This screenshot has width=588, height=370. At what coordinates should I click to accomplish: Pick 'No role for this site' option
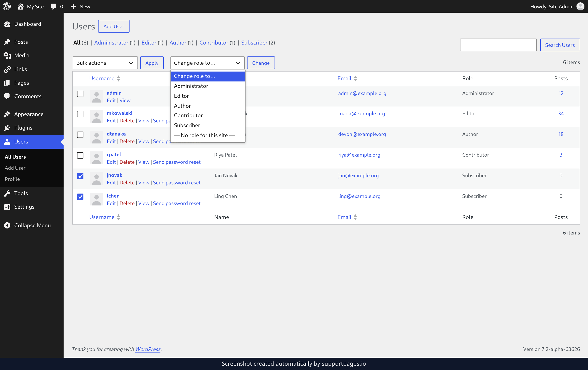pyautogui.click(x=208, y=135)
